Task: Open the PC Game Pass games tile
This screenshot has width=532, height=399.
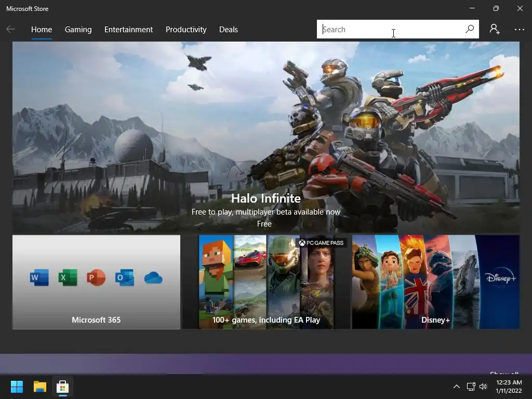Action: (267, 282)
